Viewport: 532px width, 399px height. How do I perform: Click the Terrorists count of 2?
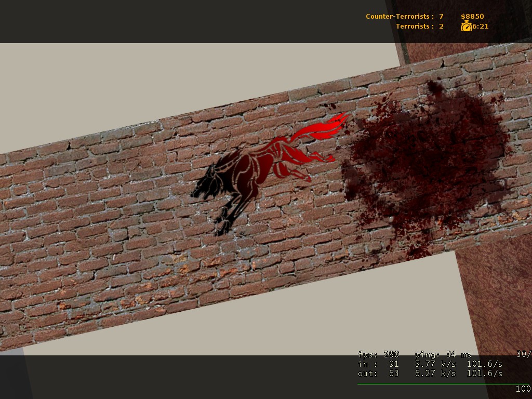tap(441, 26)
